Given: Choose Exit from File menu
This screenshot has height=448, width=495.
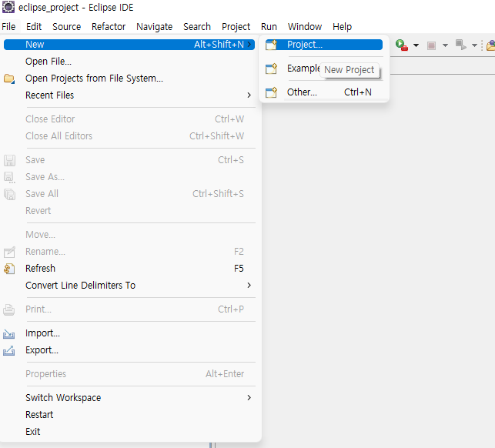Looking at the screenshot, I should [129, 432].
